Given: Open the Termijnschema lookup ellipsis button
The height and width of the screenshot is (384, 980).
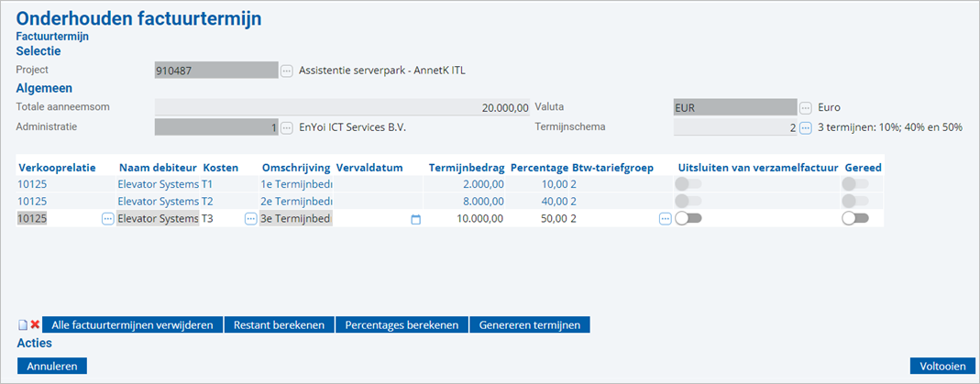Looking at the screenshot, I should pos(806,128).
